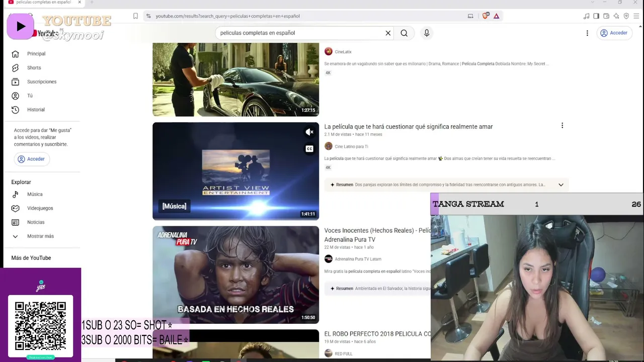Open the Adrenalina Pura TV Latam channel link
The width and height of the screenshot is (644, 362).
pos(358,259)
